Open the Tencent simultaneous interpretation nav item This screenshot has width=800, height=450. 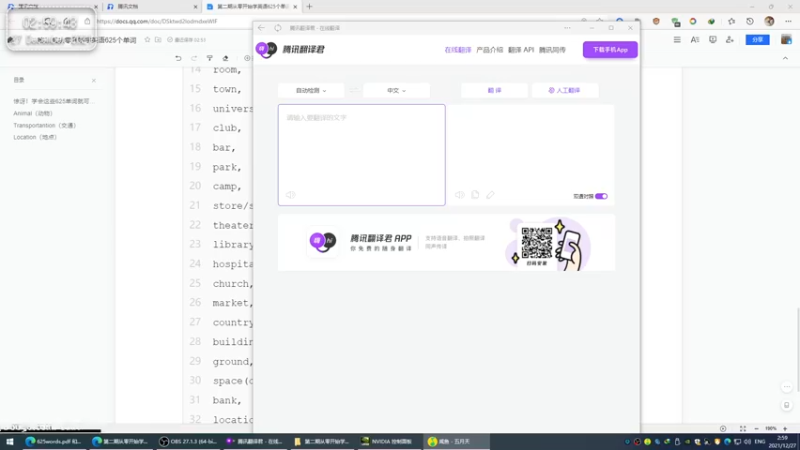pos(553,50)
